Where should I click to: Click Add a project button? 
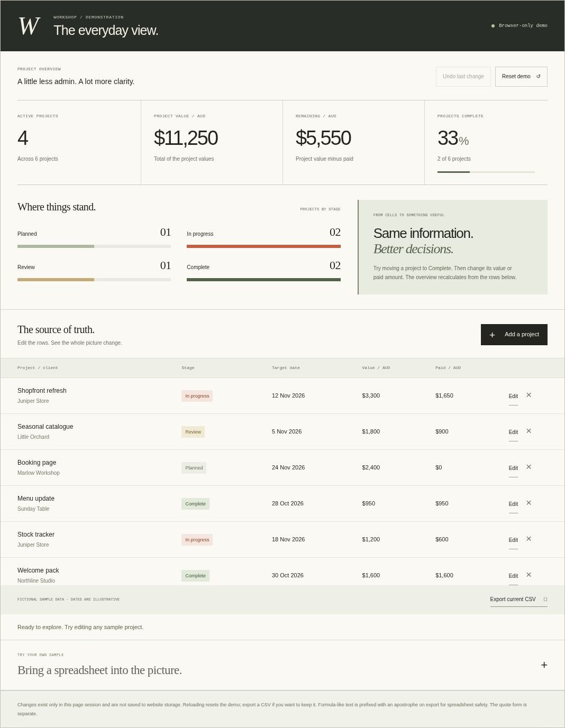514,335
